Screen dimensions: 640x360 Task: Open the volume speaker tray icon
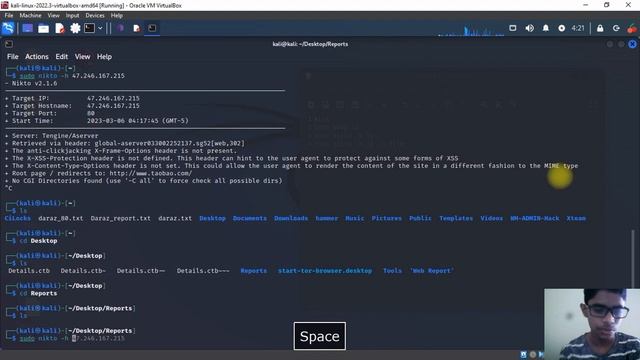coord(529,28)
